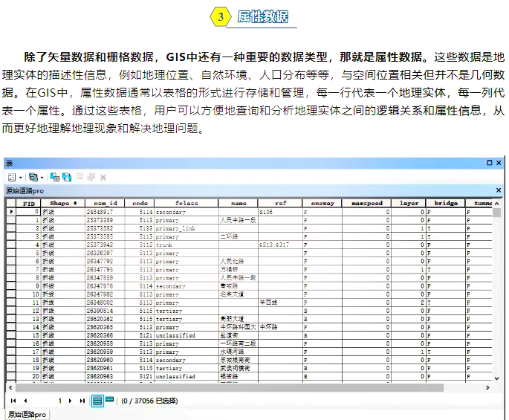Jump to the last record

pos(82,401)
